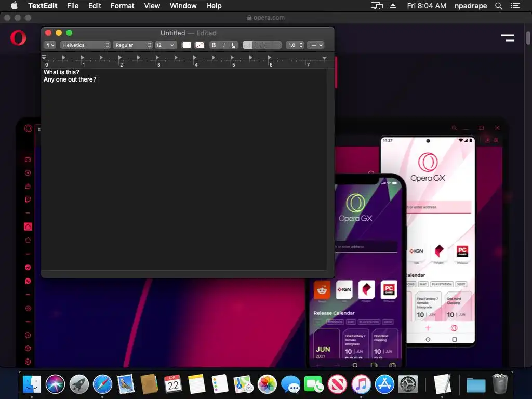Open the Helvetica font family dropdown
The width and height of the screenshot is (532, 399).
tap(85, 45)
